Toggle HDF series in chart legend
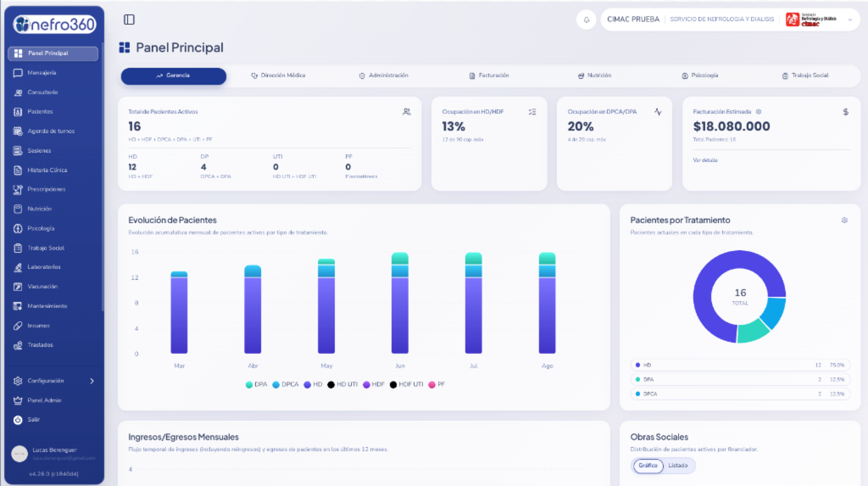This screenshot has height=486, width=868. point(374,385)
